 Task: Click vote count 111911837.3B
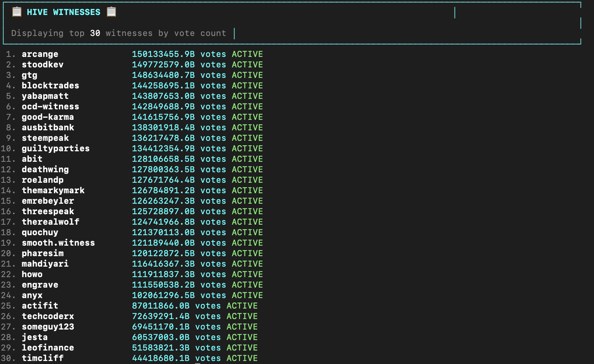tap(163, 274)
